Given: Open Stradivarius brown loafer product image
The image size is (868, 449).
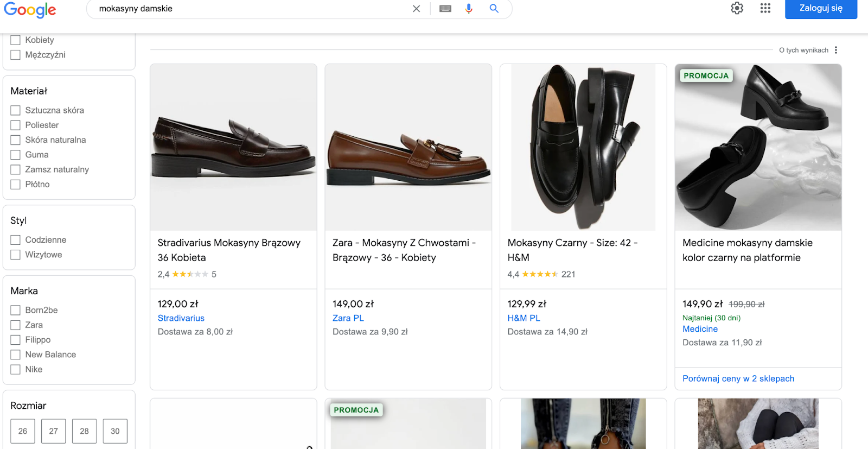Looking at the screenshot, I should [233, 147].
